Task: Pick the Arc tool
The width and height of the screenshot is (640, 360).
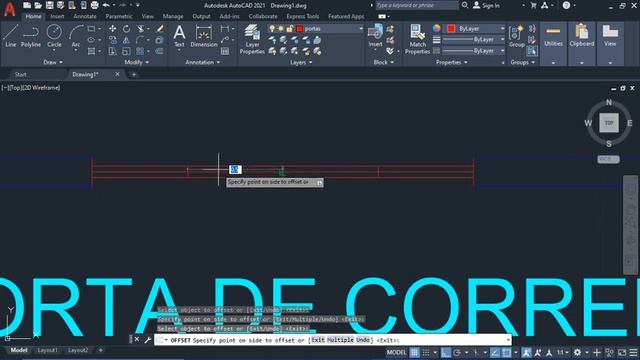Action: (76, 36)
